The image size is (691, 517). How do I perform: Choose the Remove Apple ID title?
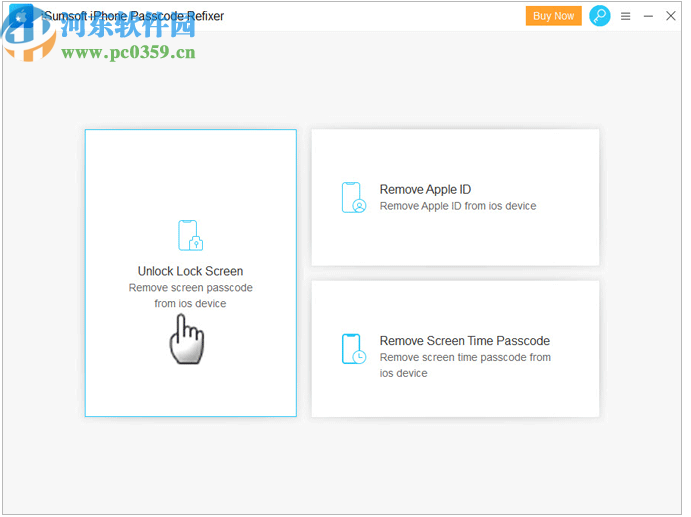click(425, 189)
